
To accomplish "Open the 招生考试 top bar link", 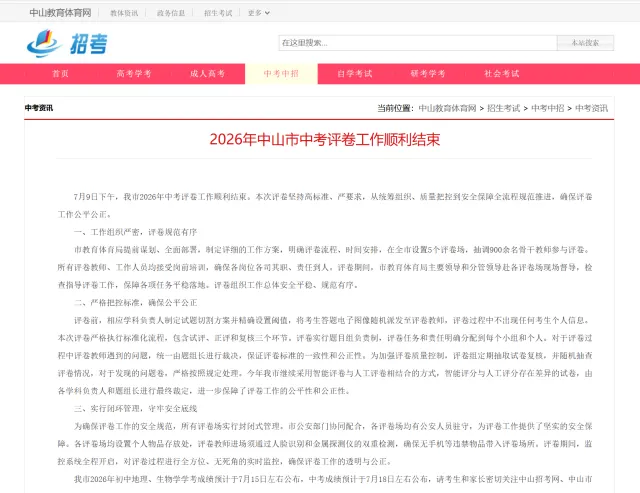I will click(218, 13).
